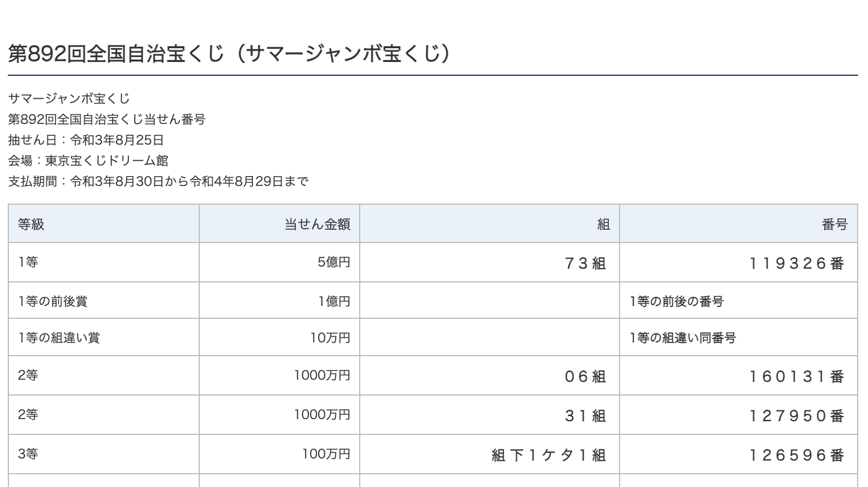Click the 支払期間 payment period line
The image size is (868, 487).
pos(158,182)
